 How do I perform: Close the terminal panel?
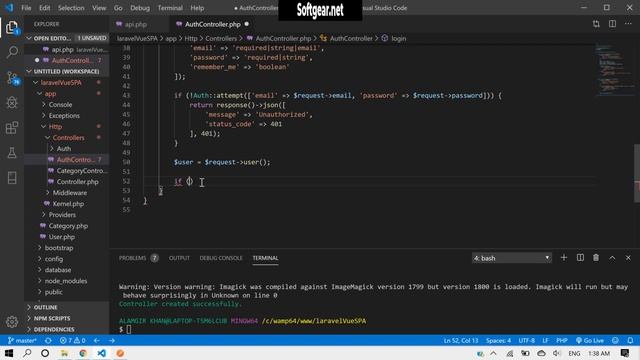(628, 258)
